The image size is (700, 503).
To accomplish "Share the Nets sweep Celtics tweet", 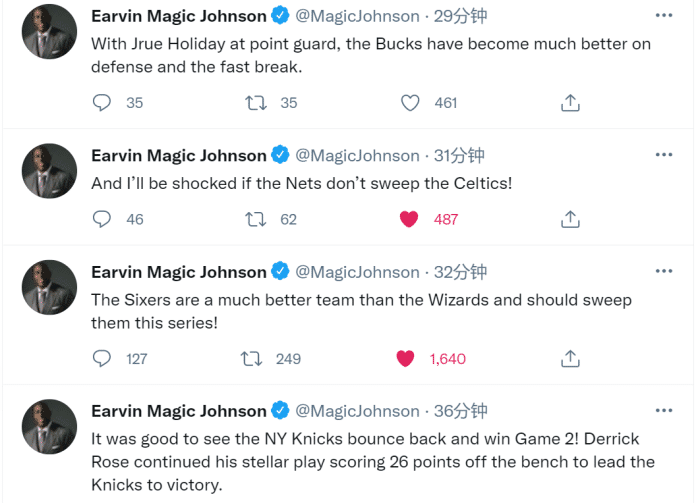I will tap(570, 219).
